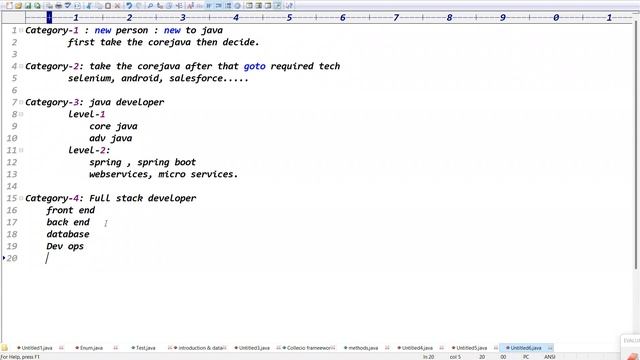The width and height of the screenshot is (640, 360).
Task: Click the Redo arrow icon
Action: pyautogui.click(x=139, y=6)
